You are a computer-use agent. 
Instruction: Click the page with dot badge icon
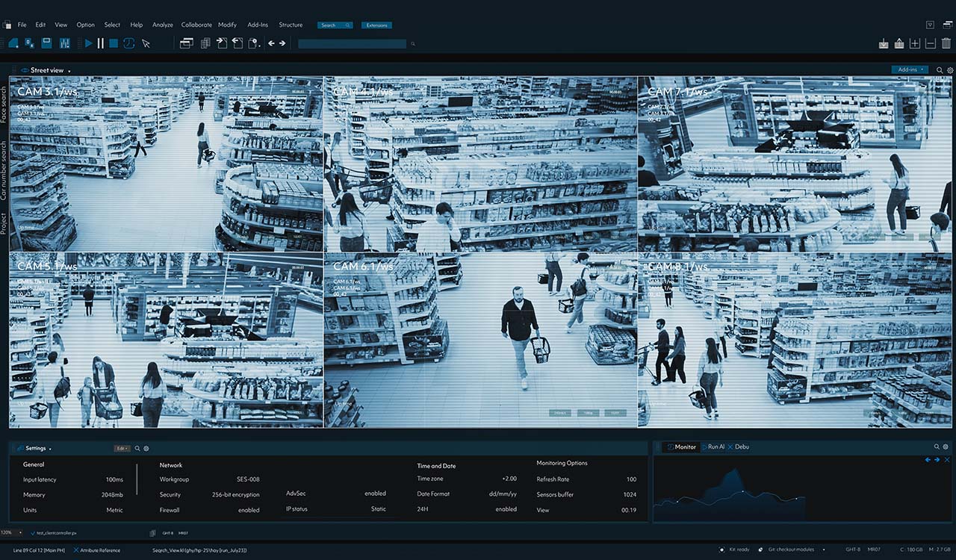(x=254, y=43)
